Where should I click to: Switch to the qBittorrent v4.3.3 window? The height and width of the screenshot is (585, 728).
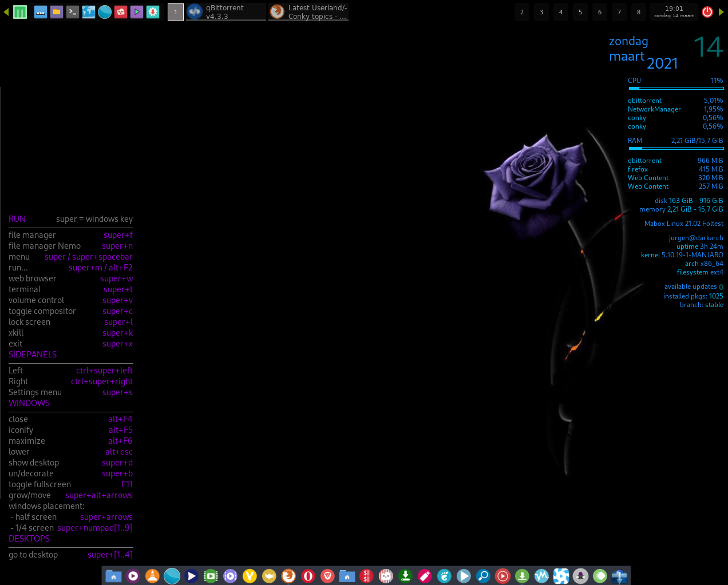point(226,12)
